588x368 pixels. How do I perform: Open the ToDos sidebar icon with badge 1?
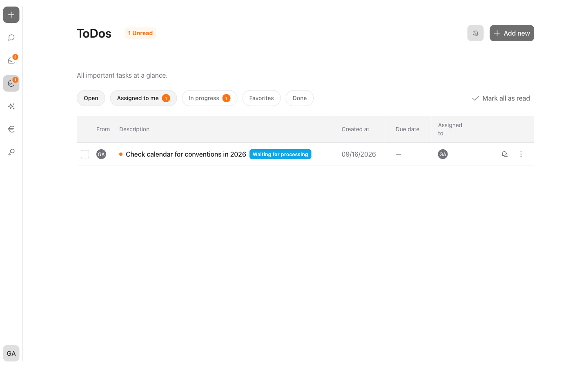pos(11,83)
